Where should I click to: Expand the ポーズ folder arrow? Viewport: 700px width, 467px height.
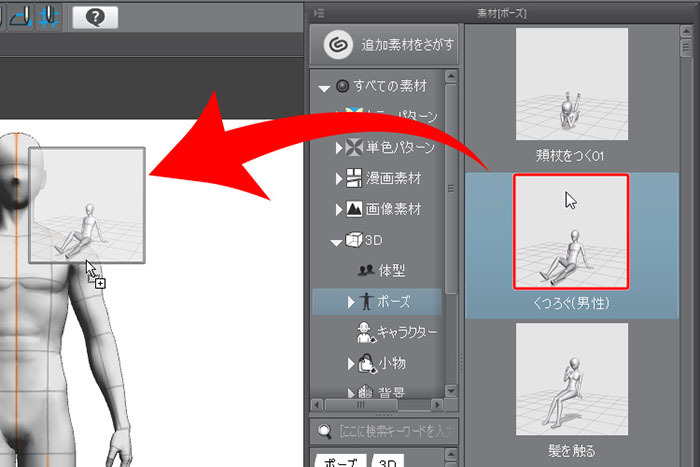tap(351, 302)
